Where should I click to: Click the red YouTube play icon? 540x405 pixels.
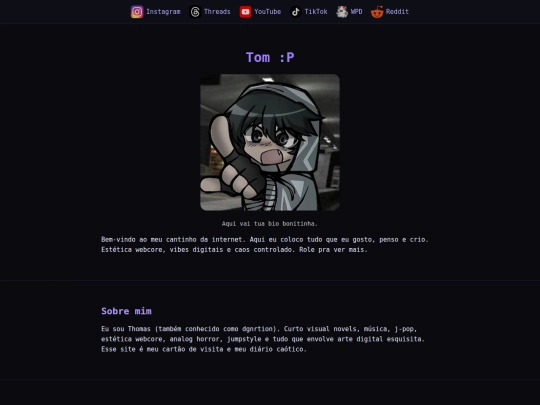click(x=245, y=12)
